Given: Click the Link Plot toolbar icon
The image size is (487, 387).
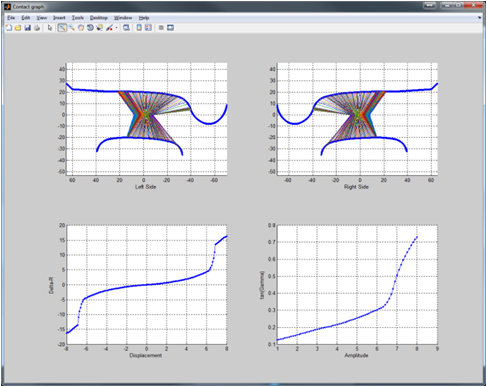Looking at the screenshot, I should [x=126, y=28].
